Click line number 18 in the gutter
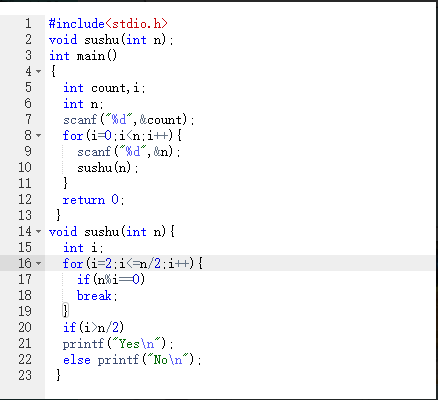Screen dimensions: 438x400 point(25,296)
